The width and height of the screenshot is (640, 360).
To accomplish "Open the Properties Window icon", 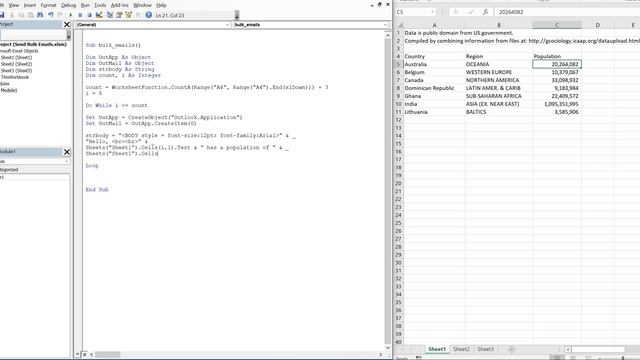I will [x=119, y=15].
